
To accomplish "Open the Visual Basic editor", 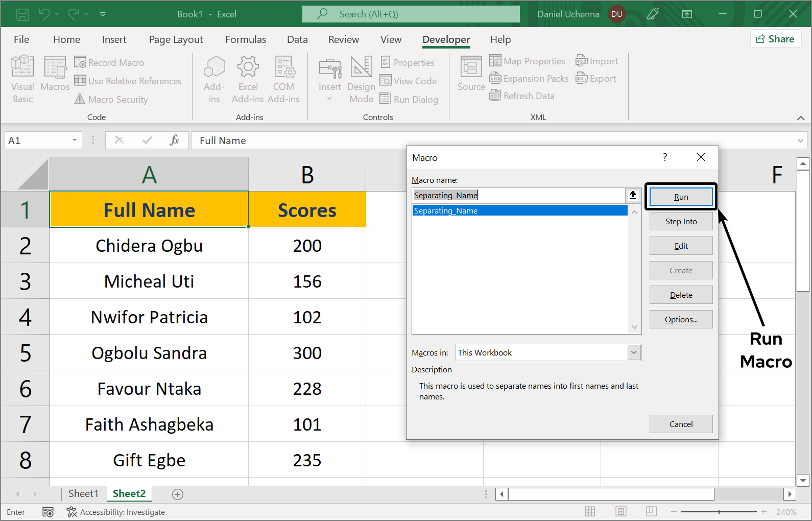I will pos(22,79).
